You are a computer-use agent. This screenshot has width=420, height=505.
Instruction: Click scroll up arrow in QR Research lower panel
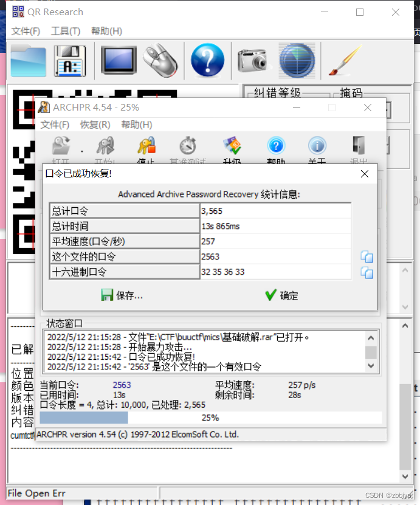pyautogui.click(x=405, y=326)
